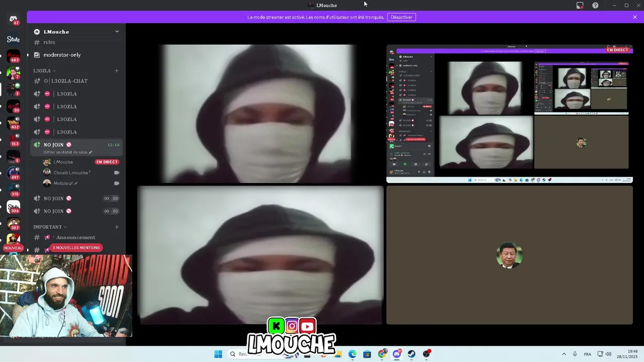This screenshot has width=644, height=362.
Task: Click Désactiver to disable streamer mode
Action: (x=401, y=17)
